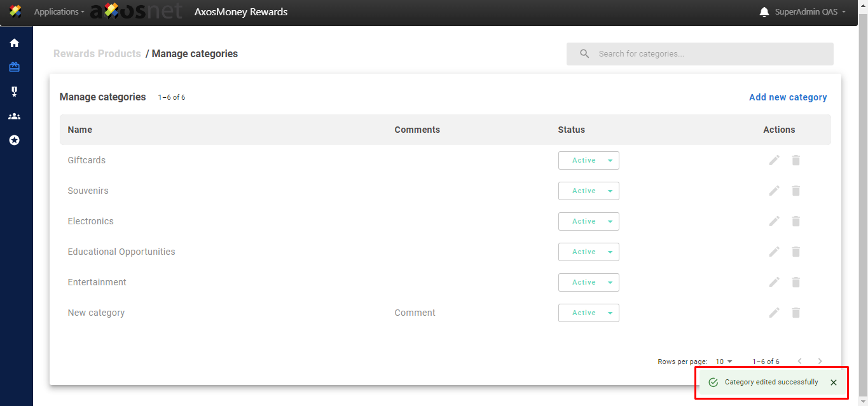
Task: Edit the Giftcards category pencil icon
Action: coord(774,160)
